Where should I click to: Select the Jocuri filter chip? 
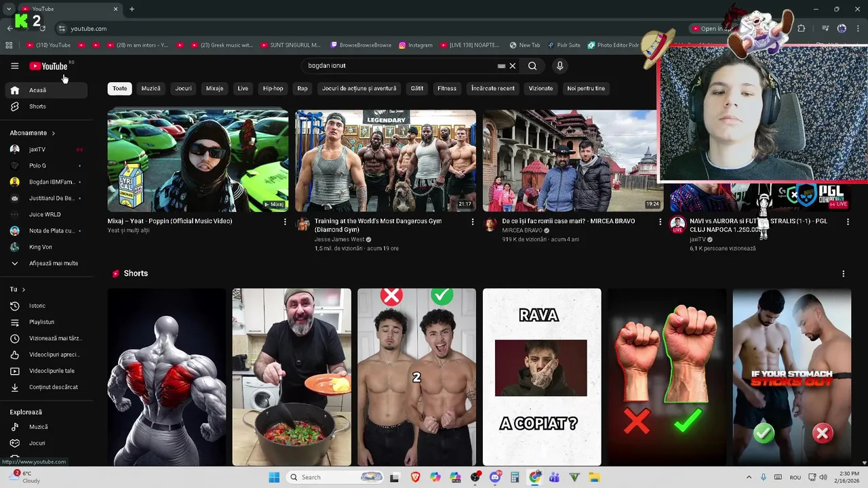click(x=183, y=88)
